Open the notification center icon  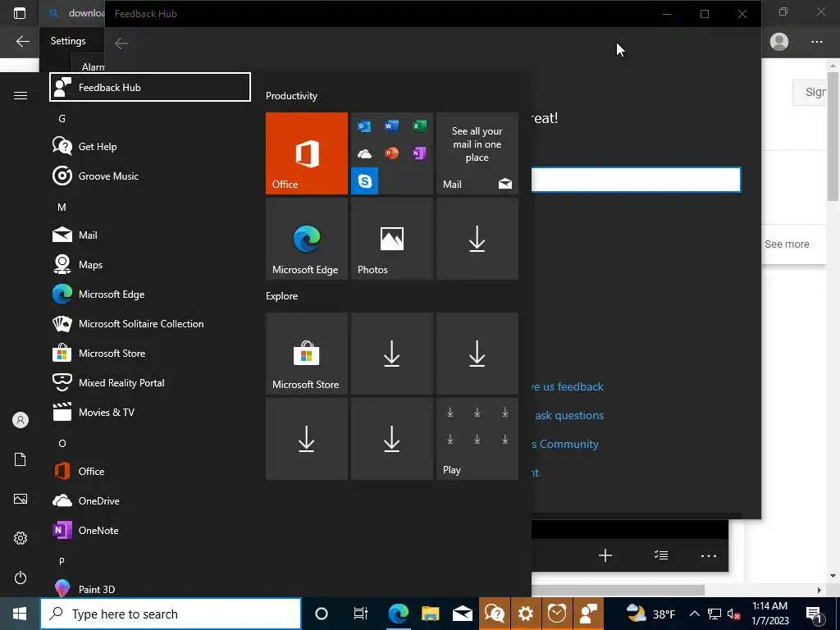coord(815,614)
